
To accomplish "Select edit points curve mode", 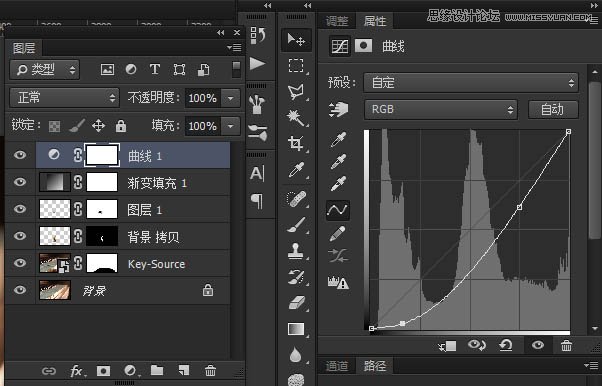I will [338, 210].
